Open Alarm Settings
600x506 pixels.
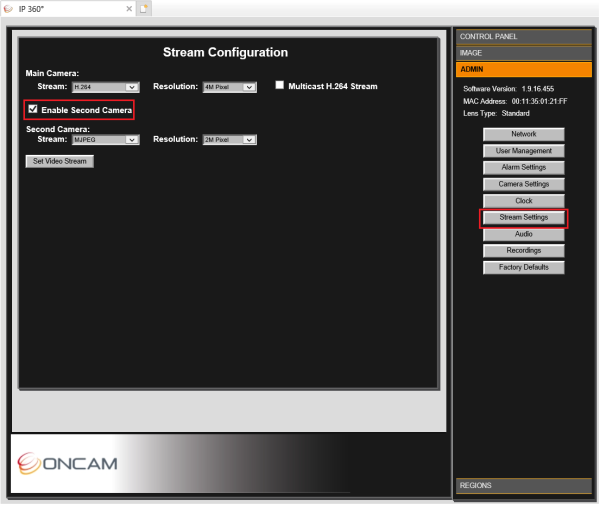point(523,168)
